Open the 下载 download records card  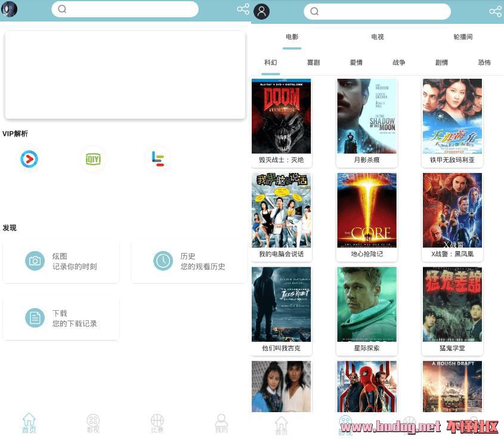[x=61, y=318]
